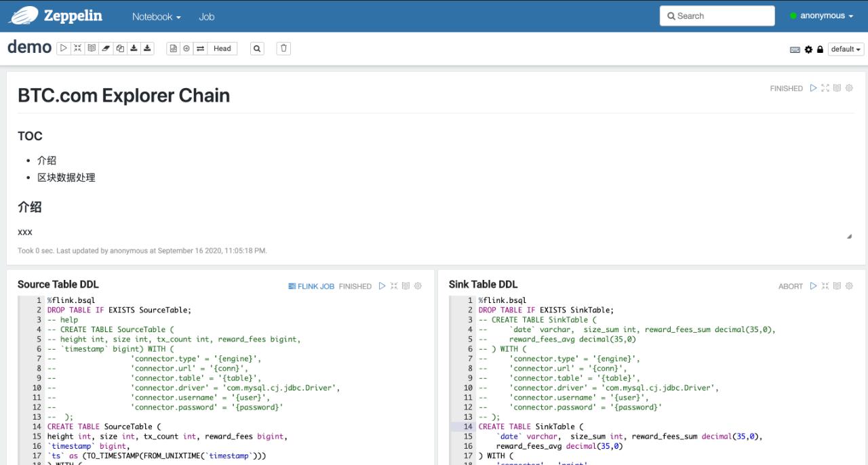
Task: Open the default view mode dropdown
Action: pos(846,49)
